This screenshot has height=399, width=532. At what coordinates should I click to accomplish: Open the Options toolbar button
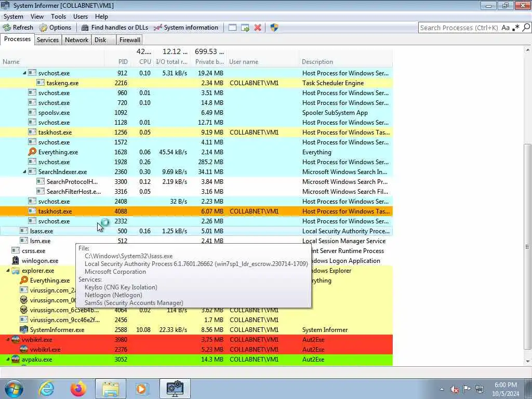(x=55, y=28)
